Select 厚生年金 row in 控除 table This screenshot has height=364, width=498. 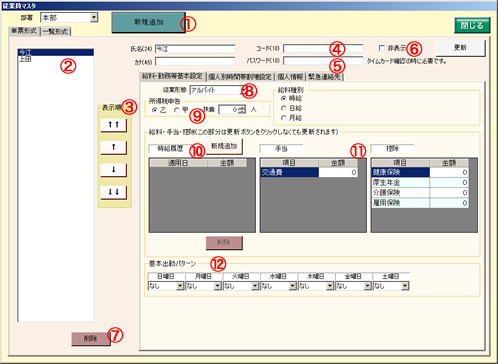point(400,182)
